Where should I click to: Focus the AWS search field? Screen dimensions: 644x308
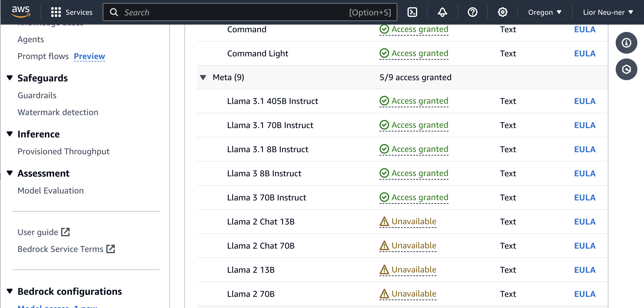(x=250, y=12)
